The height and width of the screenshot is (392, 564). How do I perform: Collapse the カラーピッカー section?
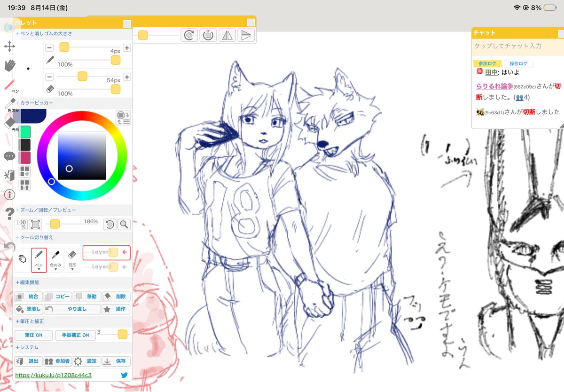(35, 102)
